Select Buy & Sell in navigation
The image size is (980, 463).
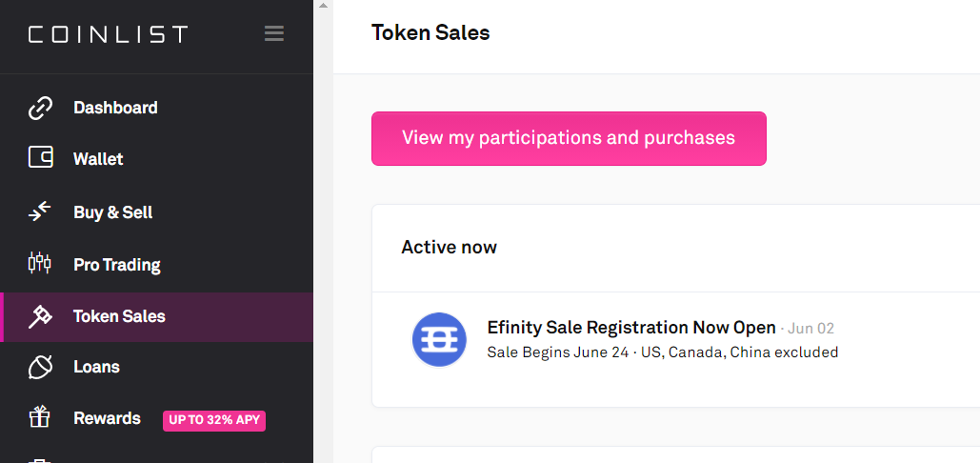pos(112,212)
